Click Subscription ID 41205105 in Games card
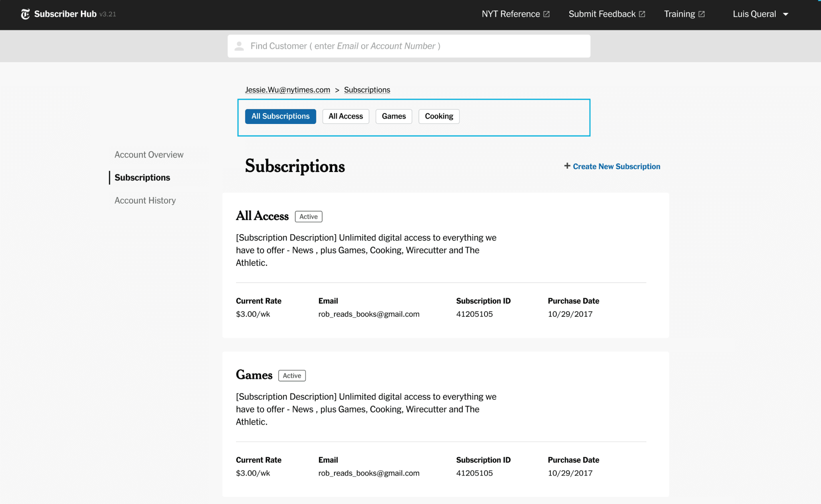821x504 pixels. pos(474,473)
